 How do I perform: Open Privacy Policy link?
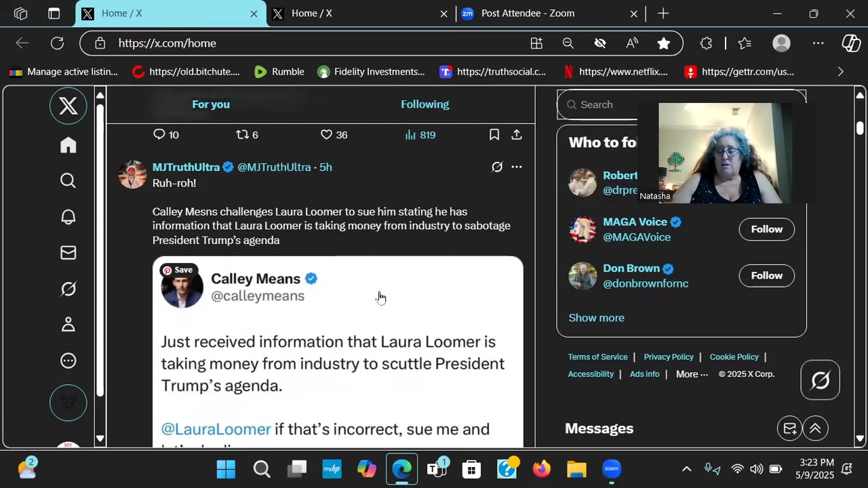point(669,357)
